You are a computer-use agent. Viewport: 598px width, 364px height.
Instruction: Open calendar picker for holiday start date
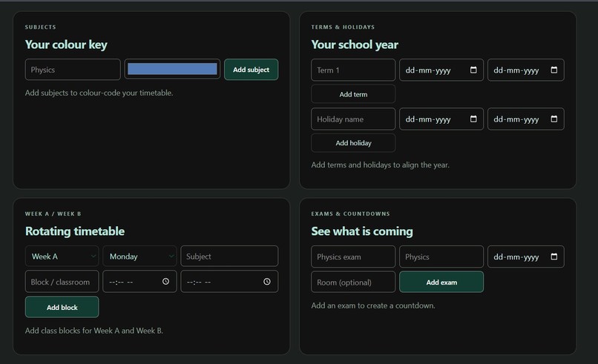[x=473, y=119]
